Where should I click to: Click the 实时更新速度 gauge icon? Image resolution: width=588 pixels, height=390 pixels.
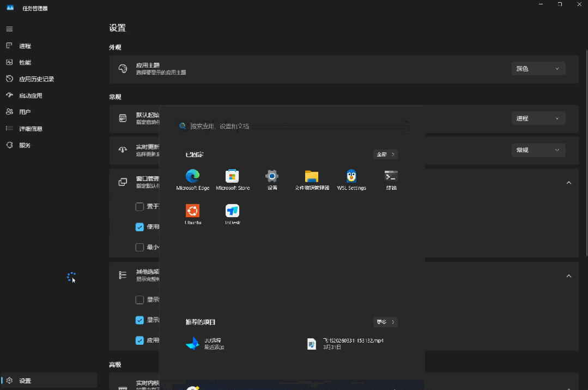point(123,150)
